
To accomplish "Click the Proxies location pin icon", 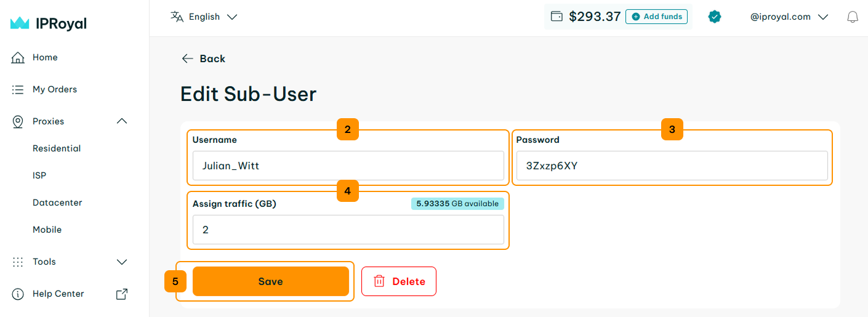I will tap(18, 121).
